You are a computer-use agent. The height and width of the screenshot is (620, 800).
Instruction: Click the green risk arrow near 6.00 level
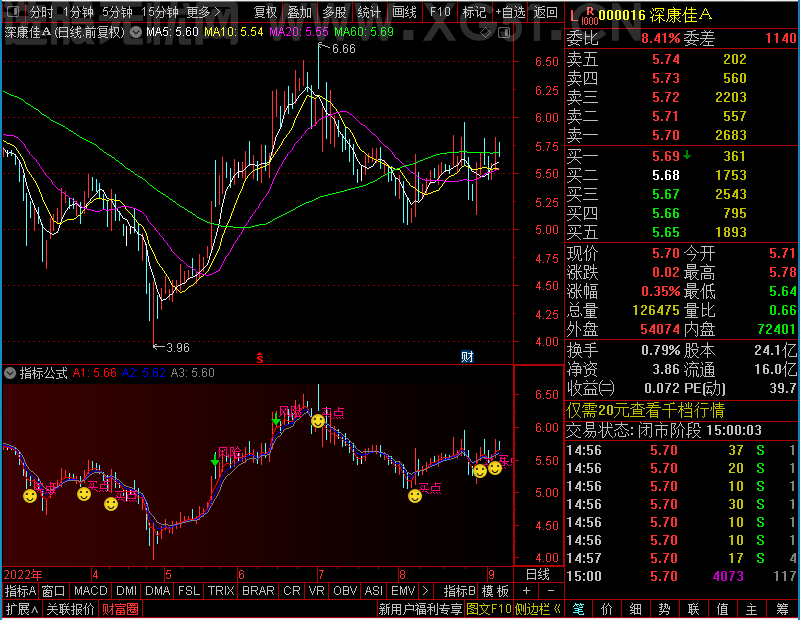[276, 419]
